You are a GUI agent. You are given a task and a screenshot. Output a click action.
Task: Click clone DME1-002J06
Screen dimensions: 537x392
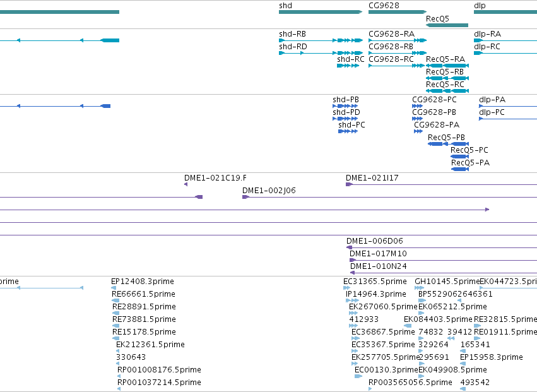(x=390, y=197)
